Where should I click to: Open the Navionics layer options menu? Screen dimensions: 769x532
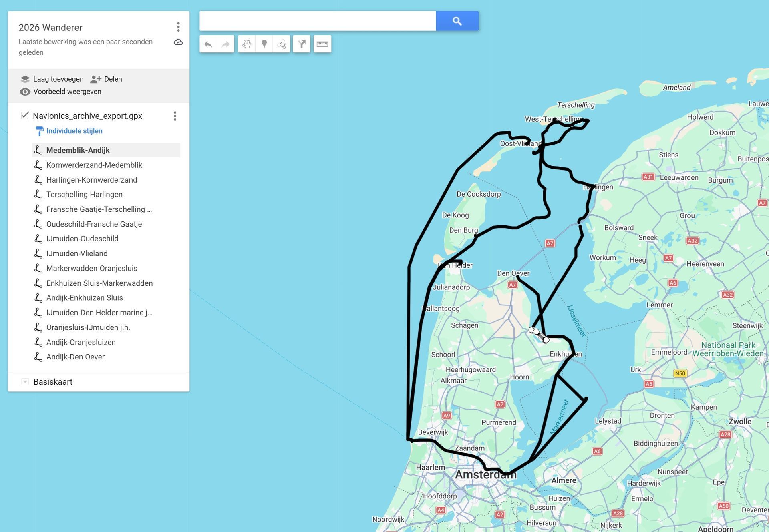pyautogui.click(x=175, y=116)
